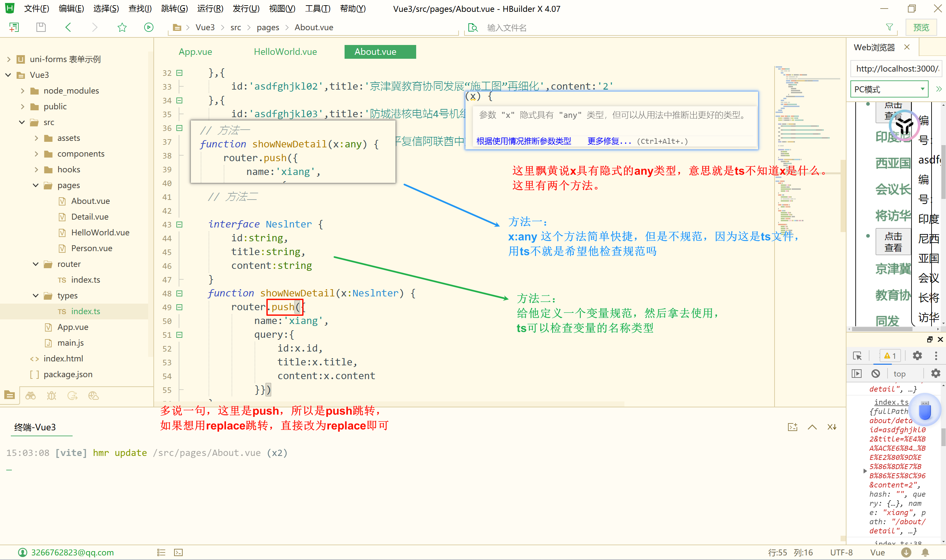The width and height of the screenshot is (946, 560).
Task: Collapse the router folder
Action: pyautogui.click(x=36, y=264)
